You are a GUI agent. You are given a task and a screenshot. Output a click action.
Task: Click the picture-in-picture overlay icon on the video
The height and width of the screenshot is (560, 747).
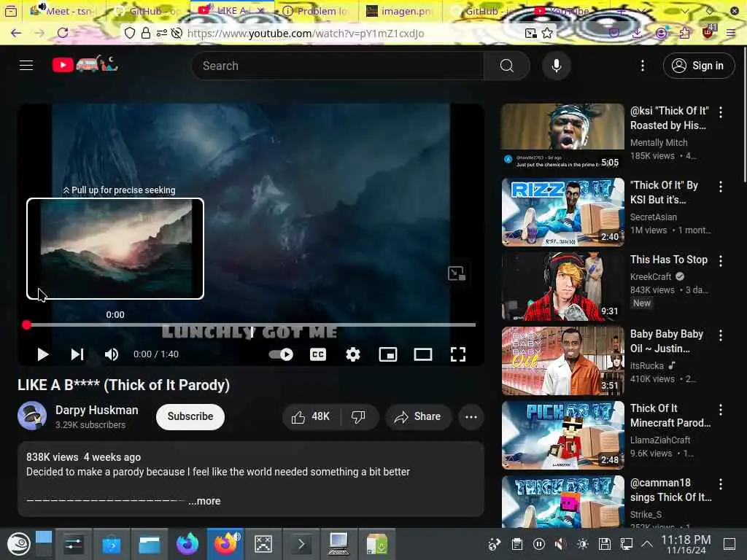coord(457,273)
